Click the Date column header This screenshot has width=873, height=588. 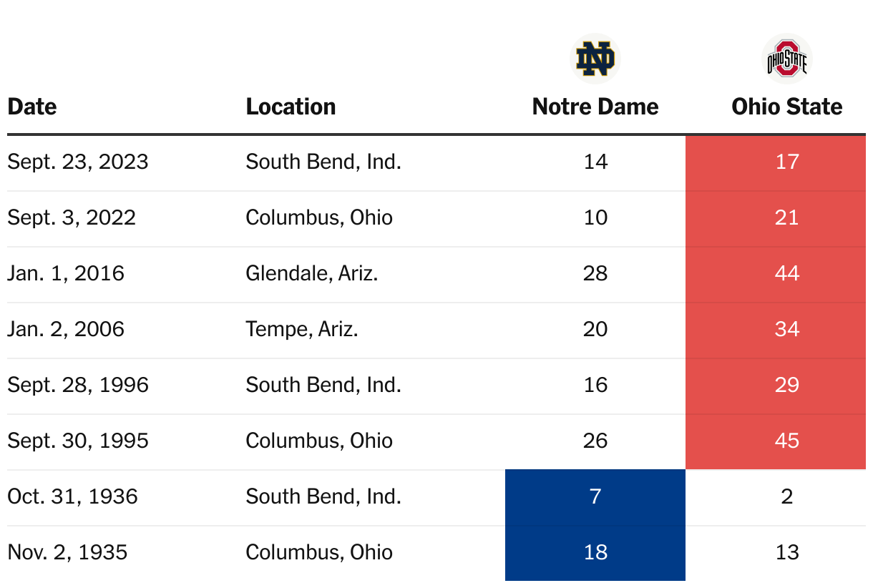(32, 107)
